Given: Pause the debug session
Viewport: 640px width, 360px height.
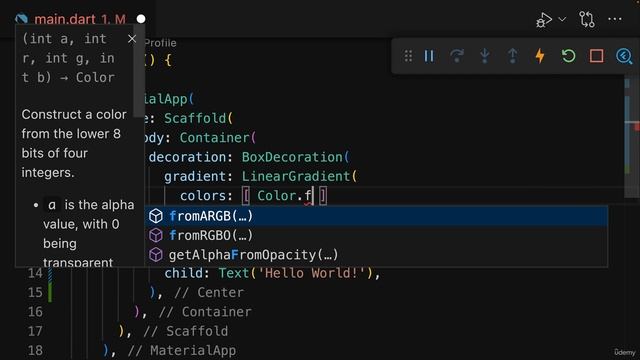Looking at the screenshot, I should click(x=429, y=56).
